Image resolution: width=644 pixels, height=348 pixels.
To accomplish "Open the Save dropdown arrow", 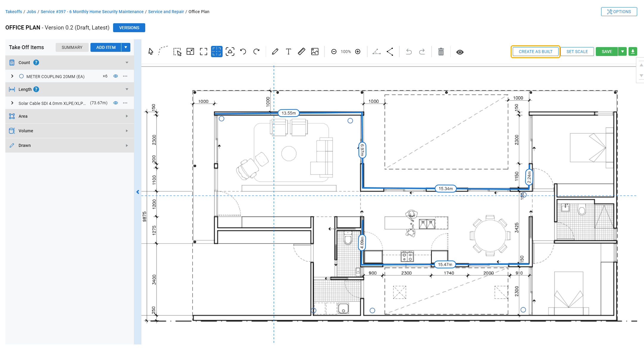I will tap(623, 52).
